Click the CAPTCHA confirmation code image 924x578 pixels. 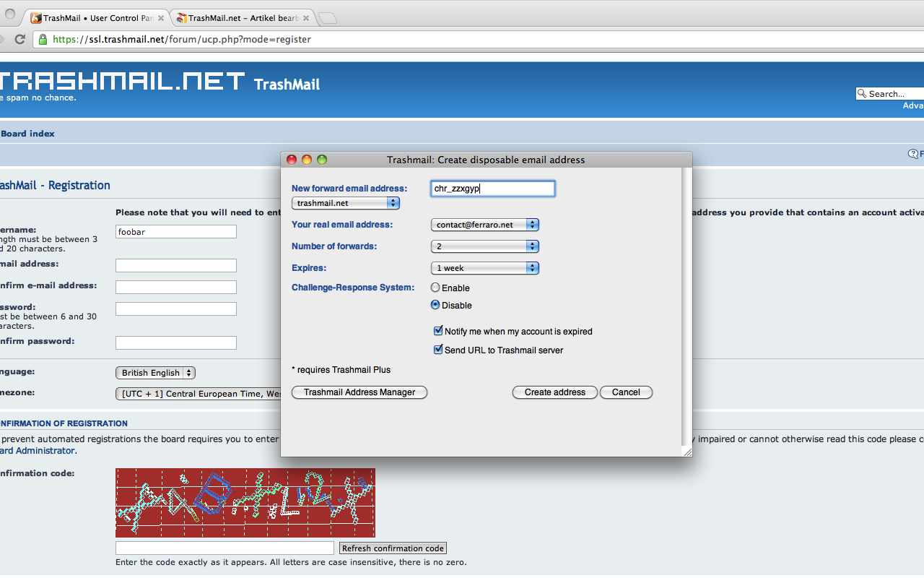(245, 503)
